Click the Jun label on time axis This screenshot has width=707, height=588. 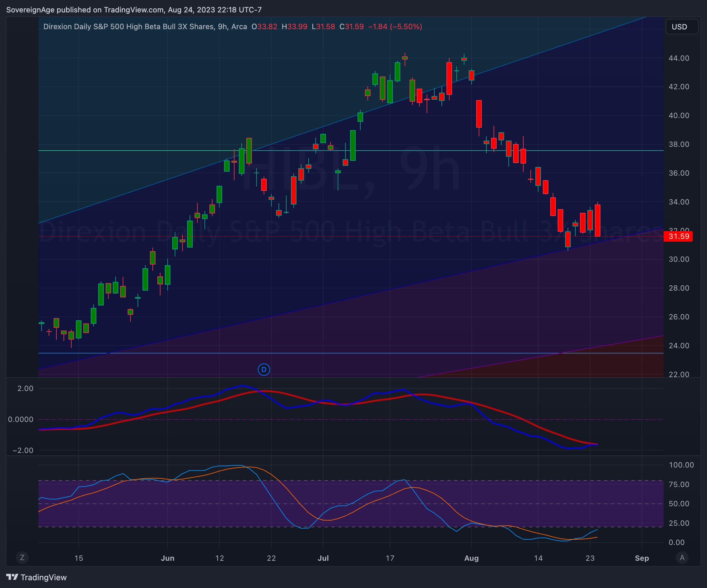pos(168,558)
